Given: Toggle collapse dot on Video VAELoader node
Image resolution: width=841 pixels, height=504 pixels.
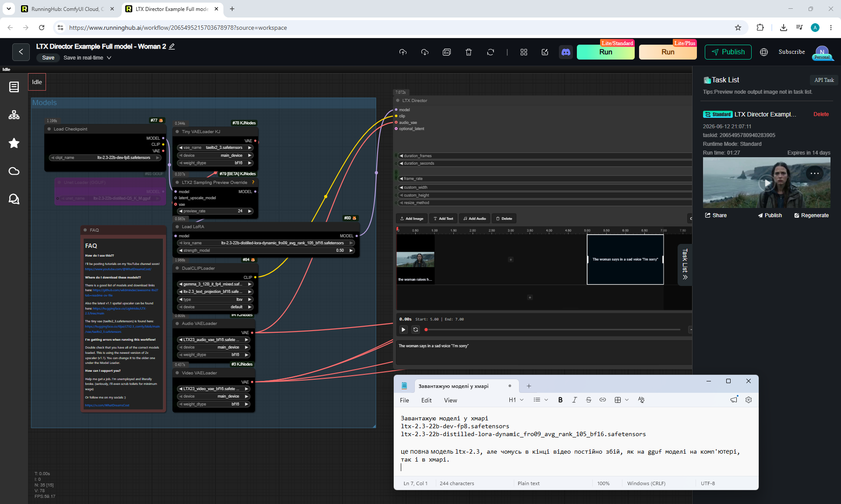Looking at the screenshot, I should coord(177,373).
